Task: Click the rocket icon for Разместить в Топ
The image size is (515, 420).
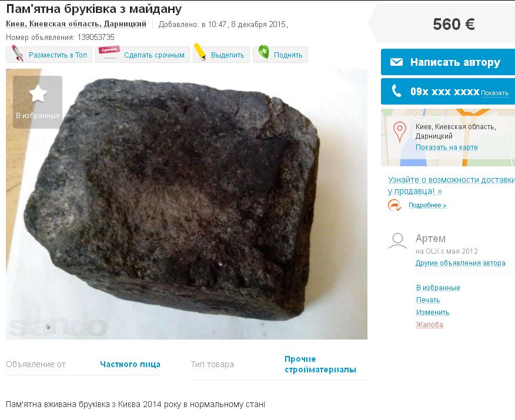Action: pyautogui.click(x=17, y=53)
